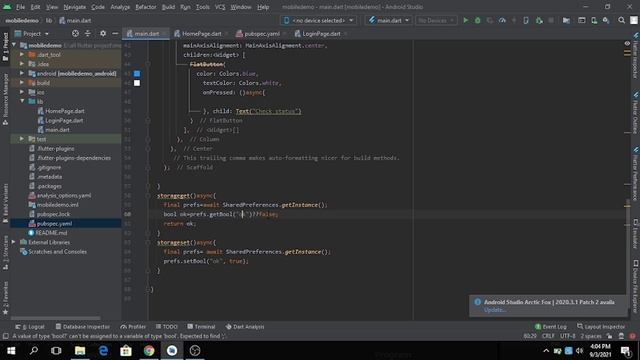Collapse the lib folder

point(22,101)
